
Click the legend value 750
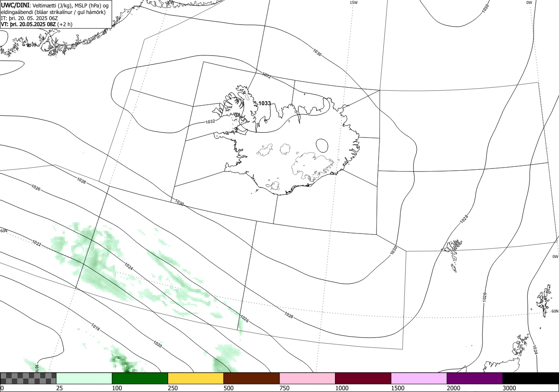284,388
